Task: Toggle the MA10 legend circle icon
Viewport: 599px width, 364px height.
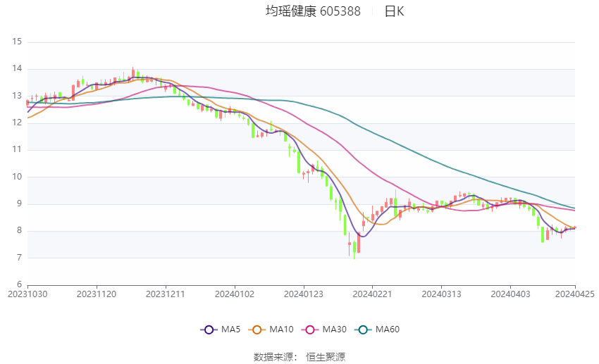Action: click(257, 330)
